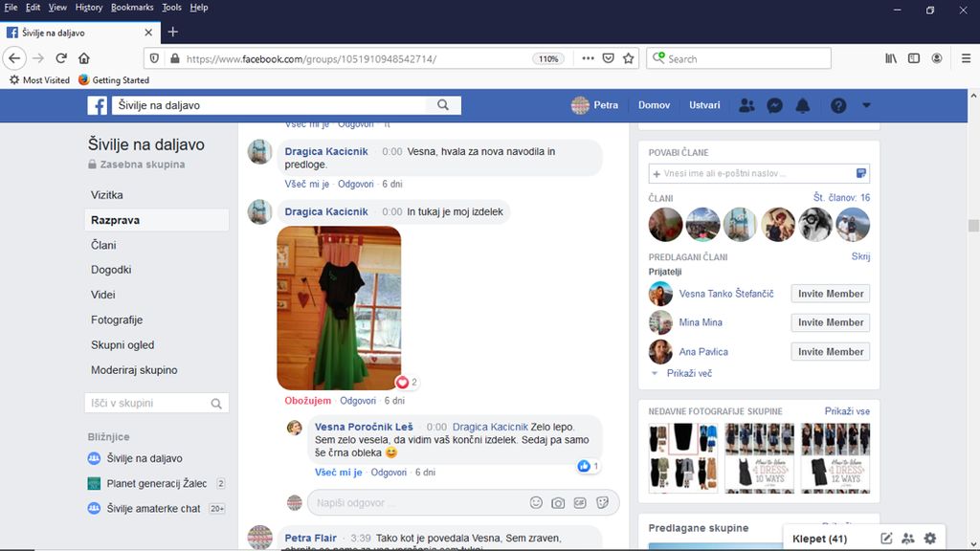Click the camera icon in reply box

tap(558, 502)
